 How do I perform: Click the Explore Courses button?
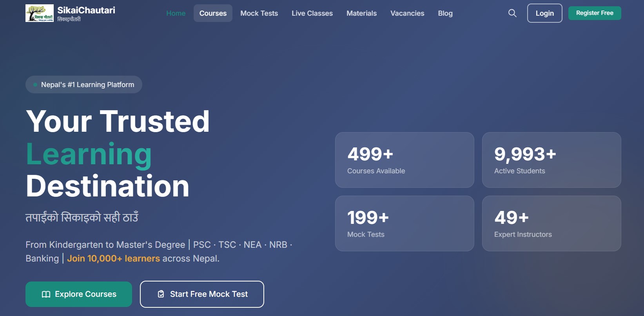click(79, 294)
